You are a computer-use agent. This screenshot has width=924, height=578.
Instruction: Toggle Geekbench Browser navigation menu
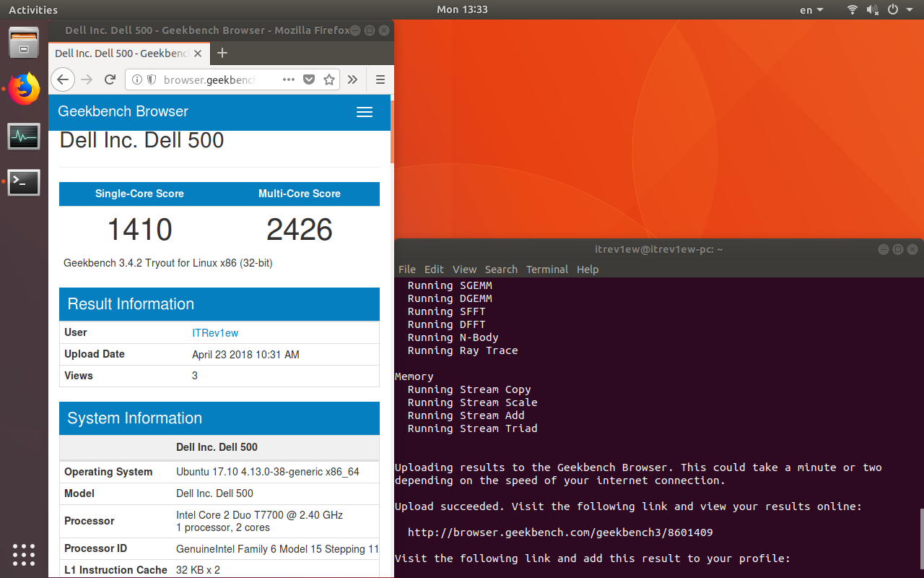click(x=365, y=112)
